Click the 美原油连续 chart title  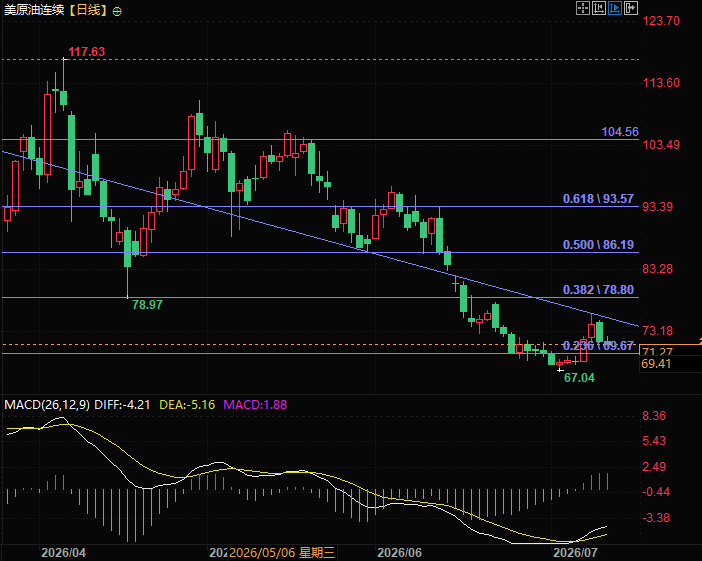[34, 10]
